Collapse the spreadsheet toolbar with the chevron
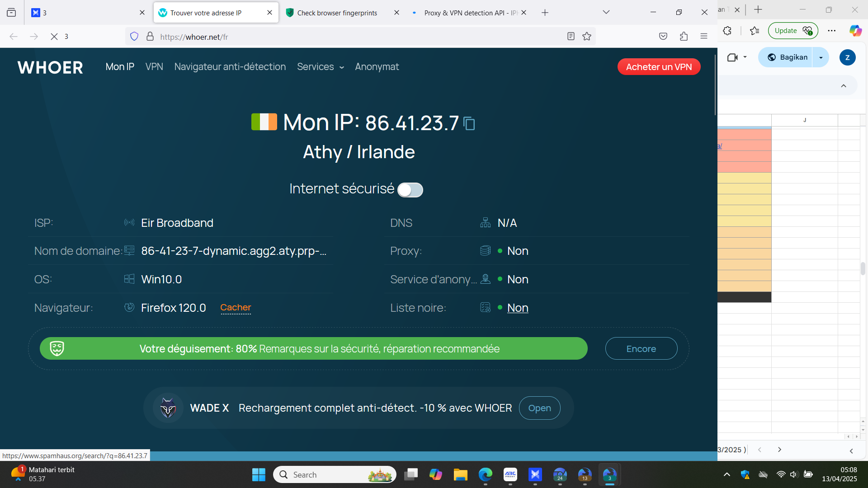Viewport: 868px width, 488px height. [844, 86]
